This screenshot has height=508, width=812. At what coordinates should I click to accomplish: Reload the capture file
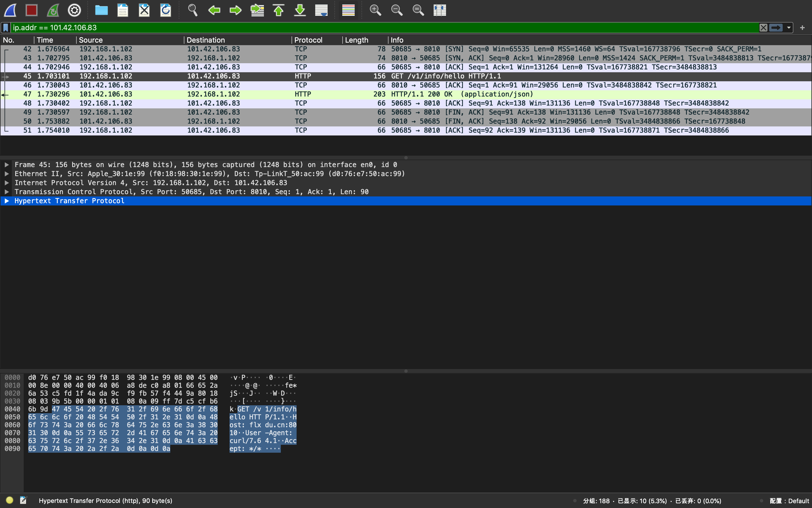click(166, 10)
